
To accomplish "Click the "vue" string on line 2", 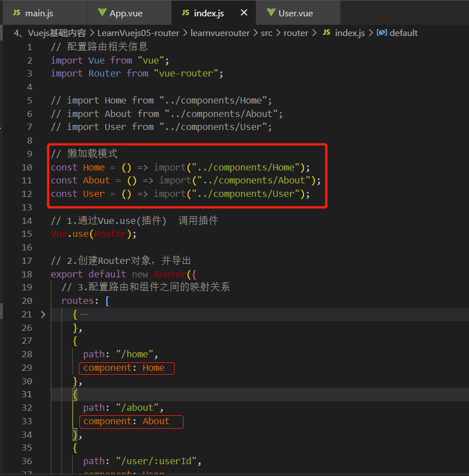I will tap(151, 60).
